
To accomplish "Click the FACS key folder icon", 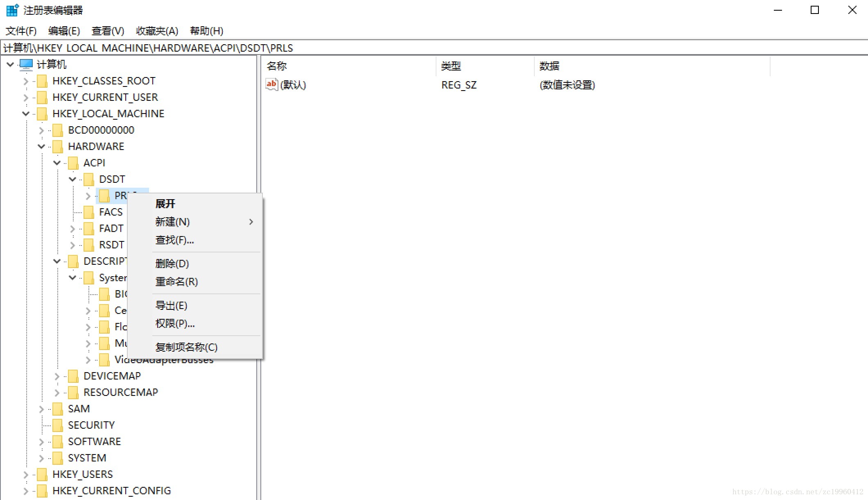I will (x=89, y=212).
